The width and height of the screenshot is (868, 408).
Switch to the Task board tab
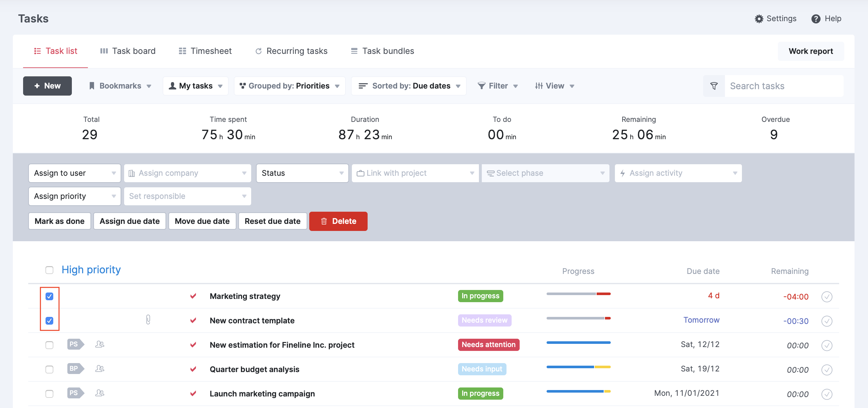tap(128, 51)
